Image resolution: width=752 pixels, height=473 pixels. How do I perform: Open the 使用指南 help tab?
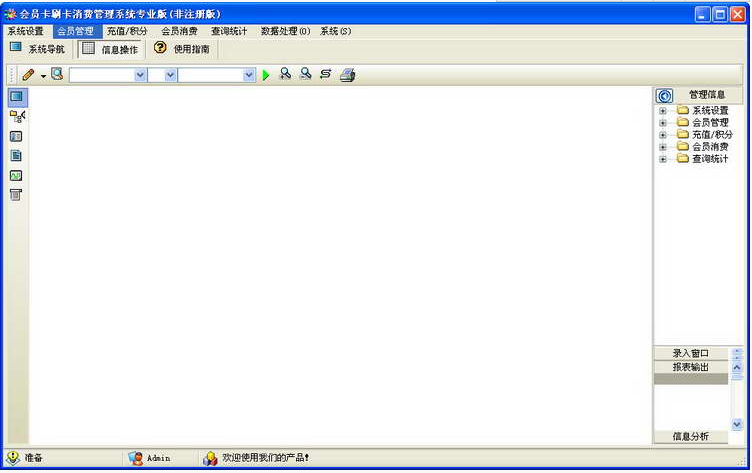[183, 48]
